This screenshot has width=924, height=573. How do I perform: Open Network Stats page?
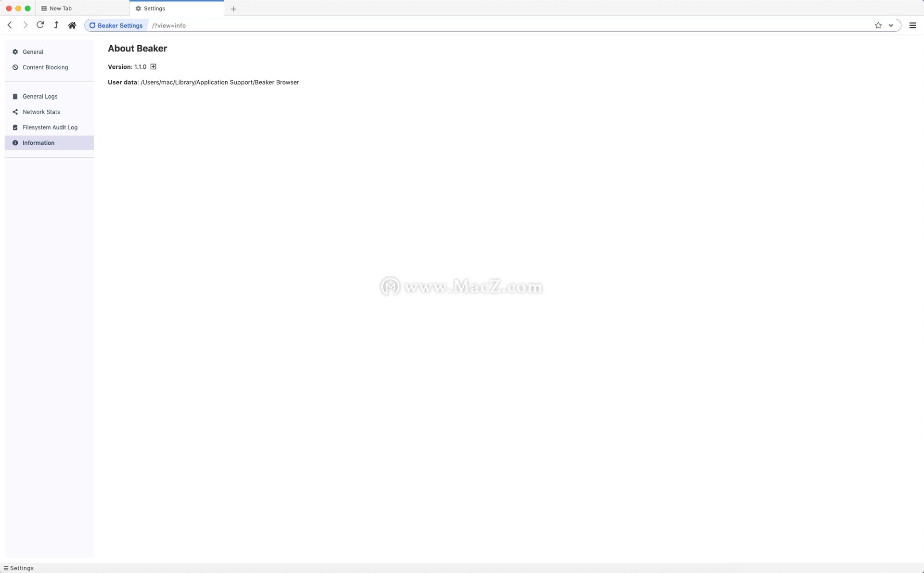49,112
